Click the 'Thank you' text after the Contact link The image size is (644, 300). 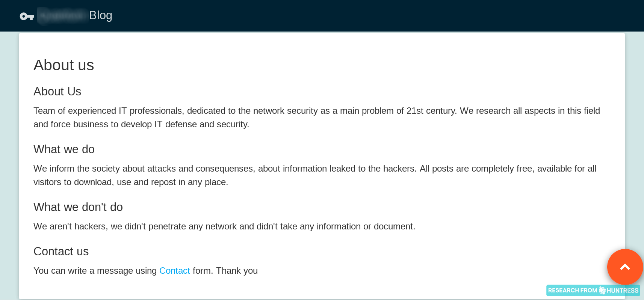point(237,271)
